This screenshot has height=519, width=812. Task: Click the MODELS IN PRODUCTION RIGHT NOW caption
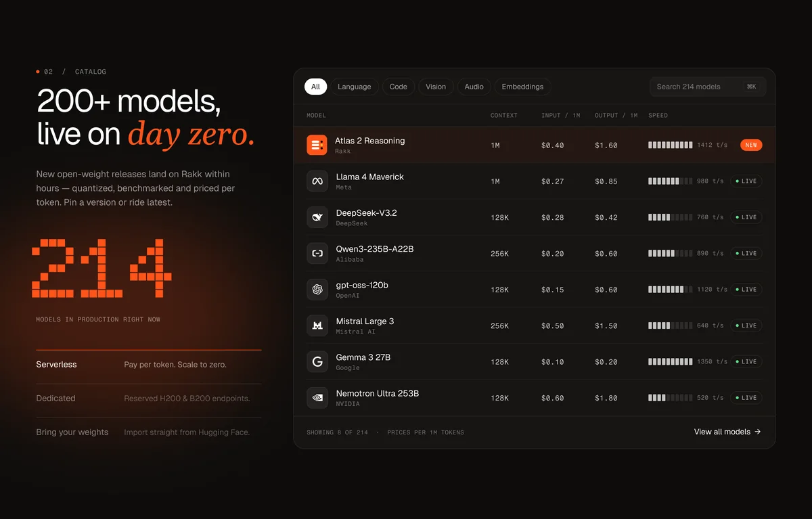(98, 319)
